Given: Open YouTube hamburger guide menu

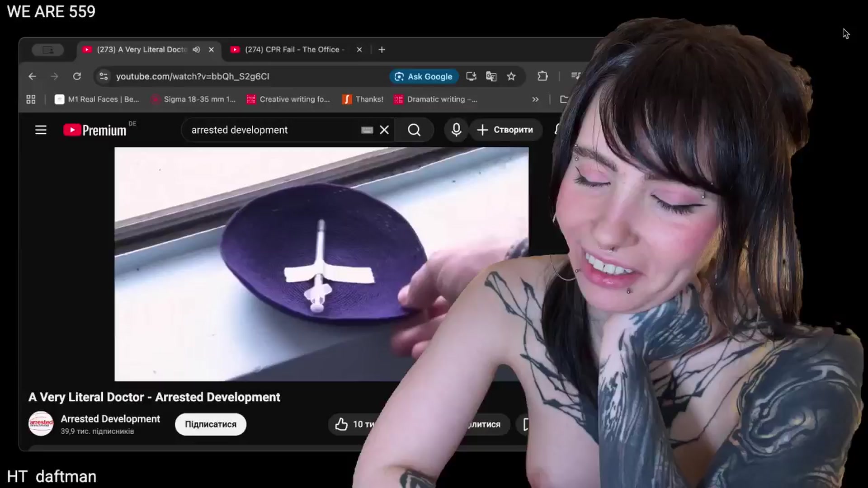Looking at the screenshot, I should pos(41,130).
